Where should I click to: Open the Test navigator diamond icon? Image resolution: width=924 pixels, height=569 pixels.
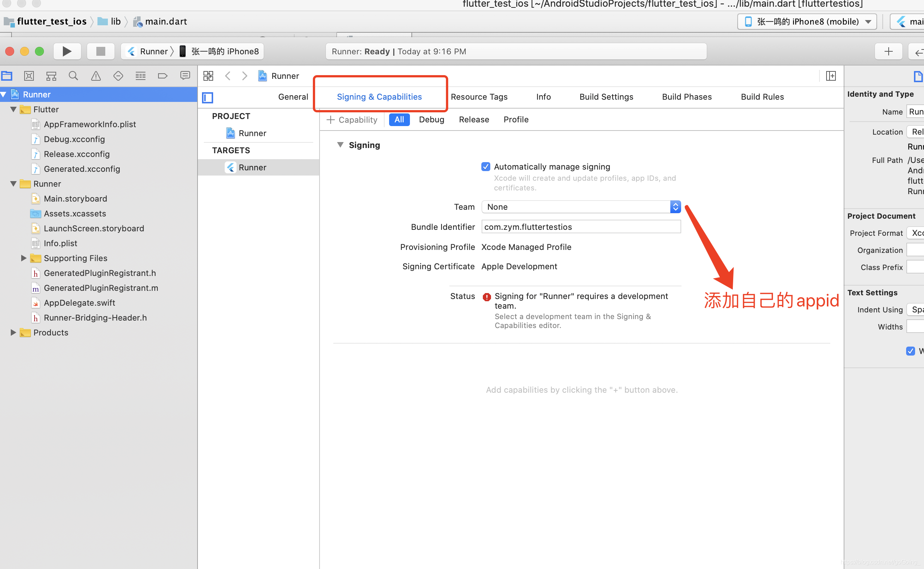click(x=118, y=76)
